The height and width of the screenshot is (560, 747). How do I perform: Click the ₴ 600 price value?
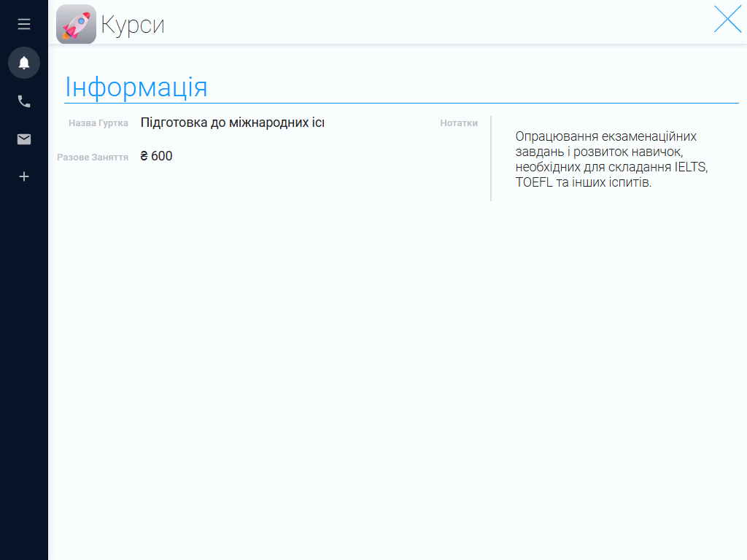156,156
